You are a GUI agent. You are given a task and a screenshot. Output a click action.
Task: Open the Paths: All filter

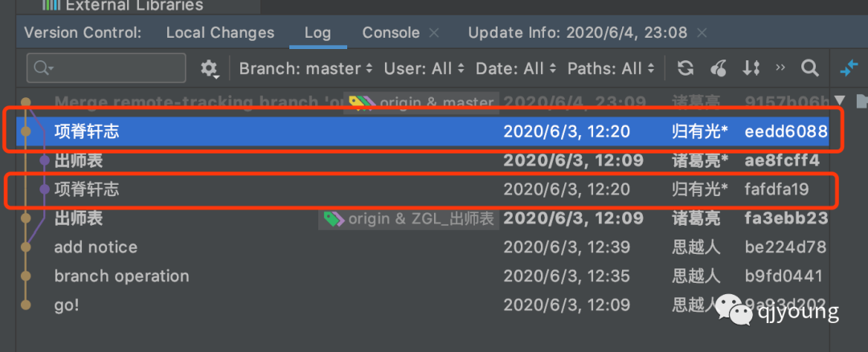point(611,68)
